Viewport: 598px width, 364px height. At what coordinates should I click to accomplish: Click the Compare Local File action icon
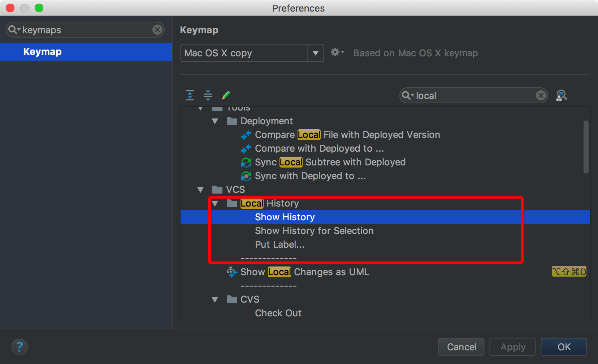coord(246,135)
